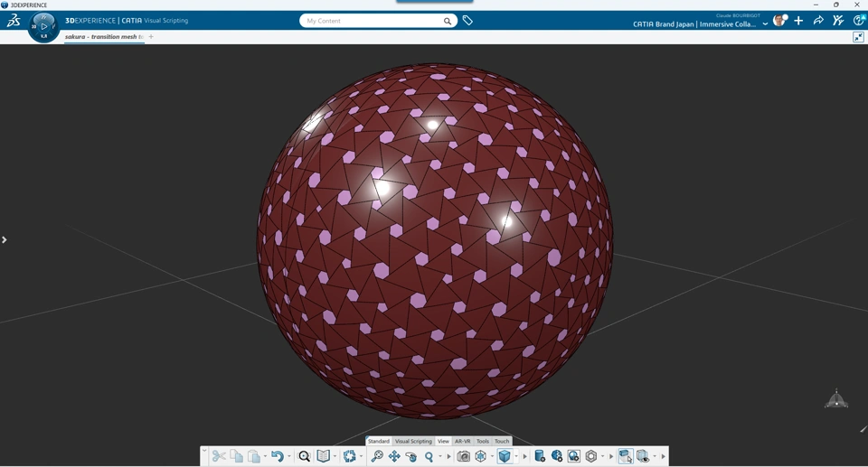The height and width of the screenshot is (467, 868).
Task: Open the Paste options dropdown arrow
Action: tap(265, 456)
